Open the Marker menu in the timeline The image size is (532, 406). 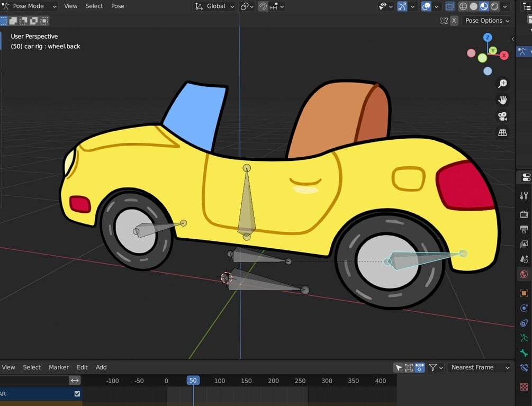(x=59, y=367)
